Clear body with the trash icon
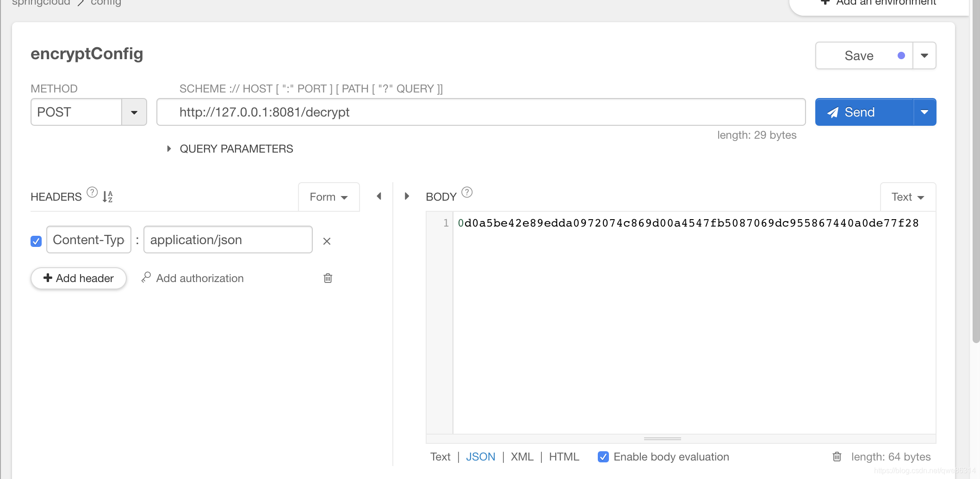The height and width of the screenshot is (479, 980). [837, 457]
